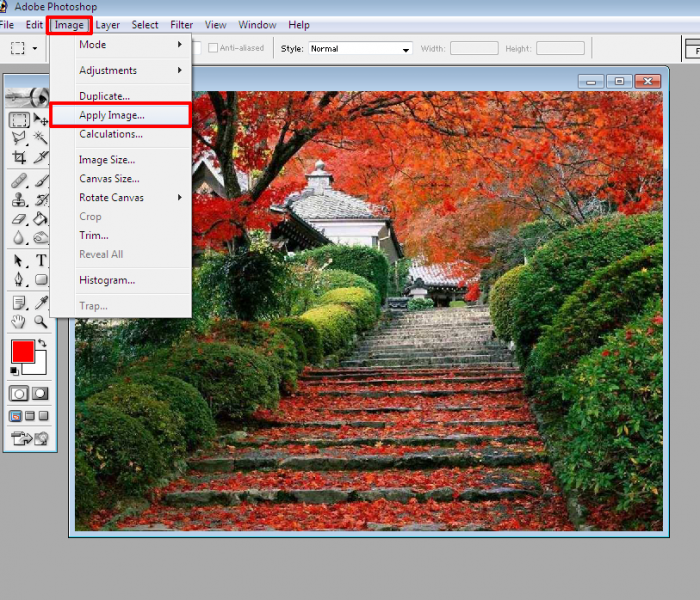Swap foreground and background colors
The height and width of the screenshot is (600, 700).
pyautogui.click(x=41, y=345)
